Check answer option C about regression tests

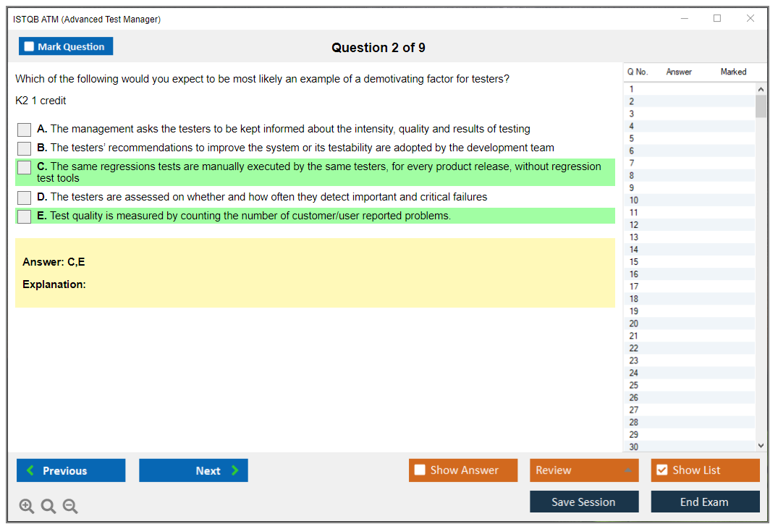click(x=25, y=168)
